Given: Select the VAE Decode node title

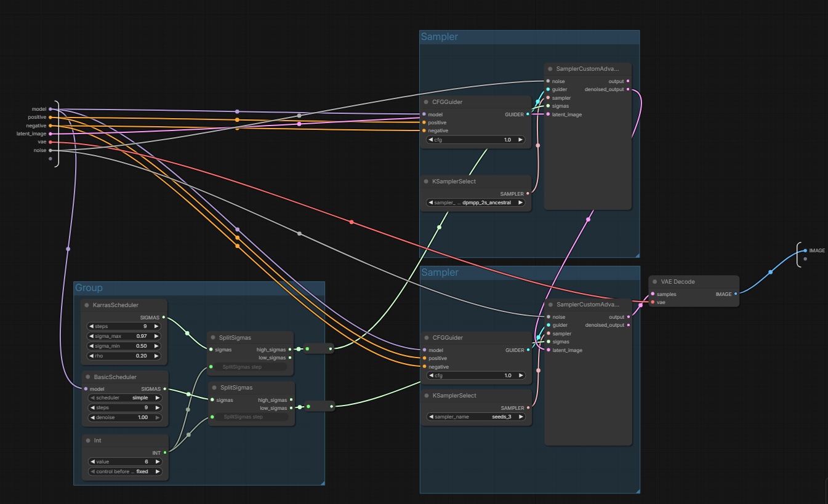Looking at the screenshot, I should (678, 282).
